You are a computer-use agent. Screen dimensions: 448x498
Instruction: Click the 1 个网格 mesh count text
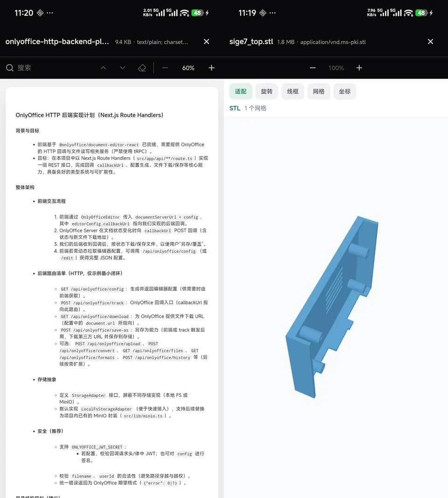coord(255,108)
